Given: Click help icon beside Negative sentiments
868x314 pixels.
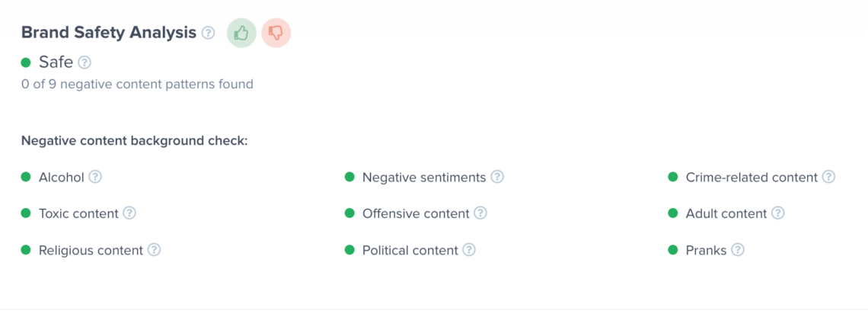Looking at the screenshot, I should (497, 177).
